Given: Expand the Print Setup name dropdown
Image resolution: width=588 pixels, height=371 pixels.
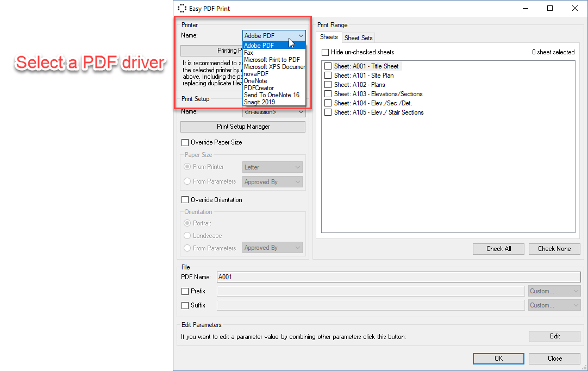Looking at the screenshot, I should (274, 112).
